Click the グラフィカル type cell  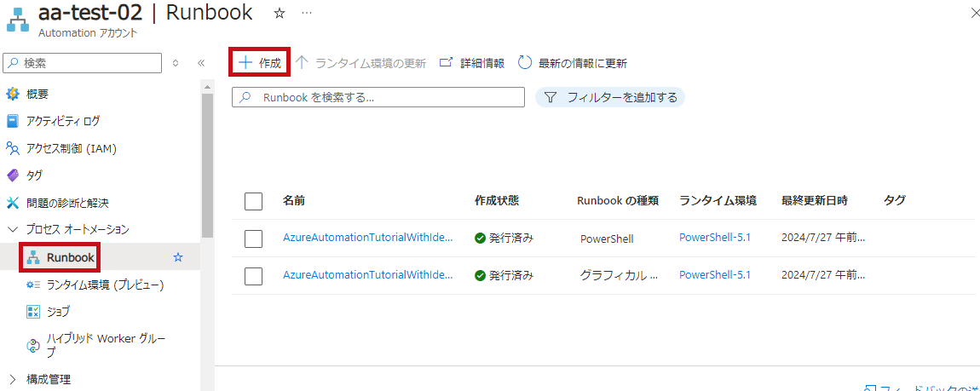pyautogui.click(x=619, y=275)
